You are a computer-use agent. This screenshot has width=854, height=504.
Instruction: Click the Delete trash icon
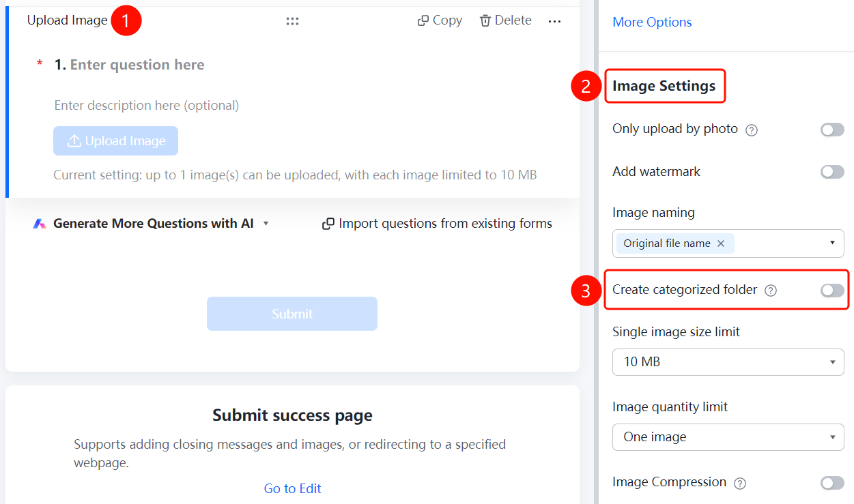click(x=485, y=21)
